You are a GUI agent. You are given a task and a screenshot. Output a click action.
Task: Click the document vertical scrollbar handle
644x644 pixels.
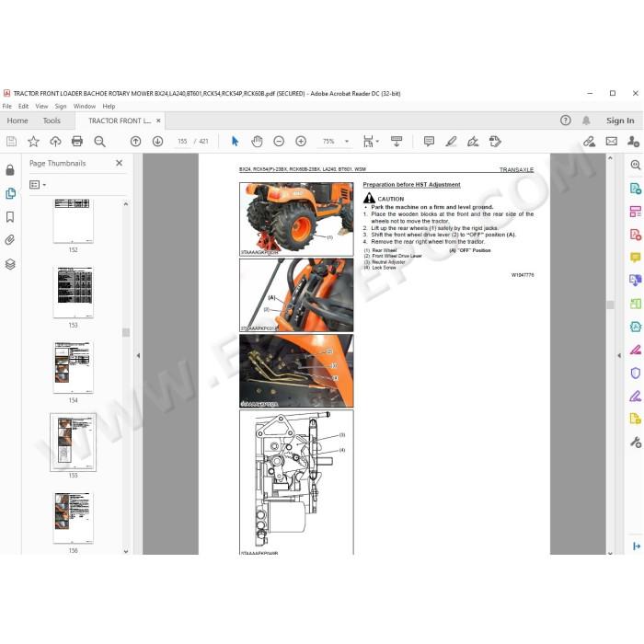coord(610,305)
